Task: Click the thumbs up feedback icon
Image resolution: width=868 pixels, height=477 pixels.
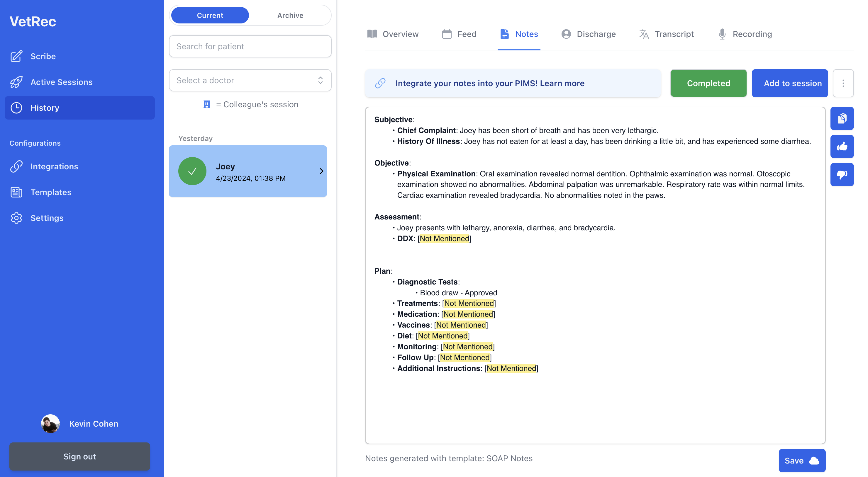Action: click(x=842, y=146)
